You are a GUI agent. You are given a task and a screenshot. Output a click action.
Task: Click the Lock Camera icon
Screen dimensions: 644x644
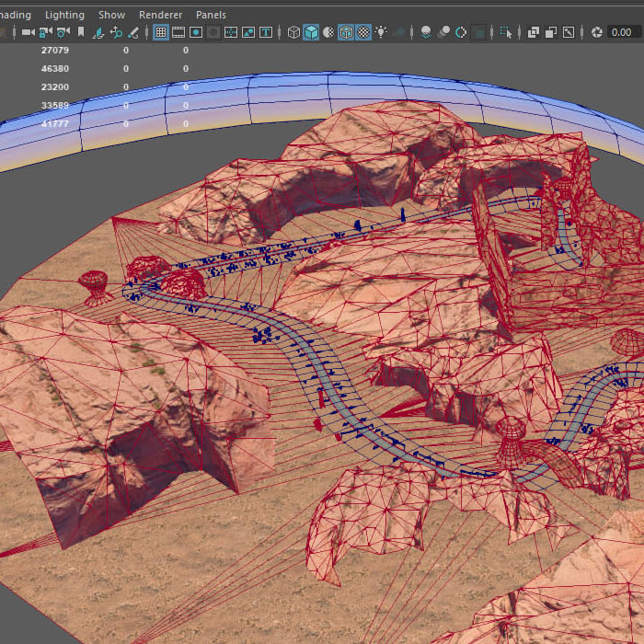tap(46, 32)
